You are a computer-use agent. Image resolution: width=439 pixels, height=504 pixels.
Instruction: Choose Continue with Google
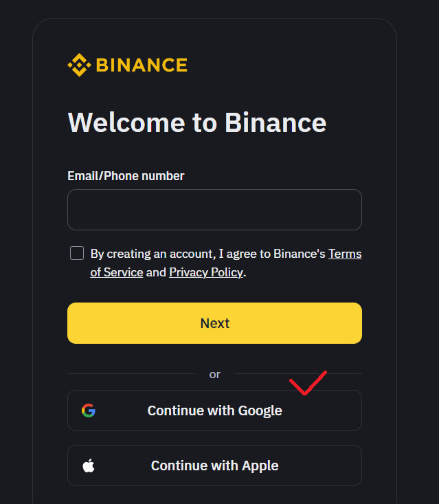point(214,410)
